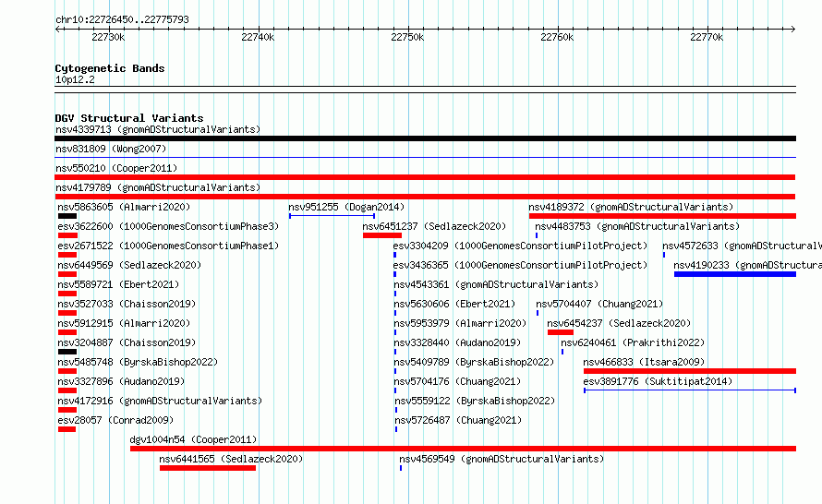Image resolution: width=822 pixels, height=504 pixels.
Task: Click the 22750k ruler mark
Action: 407,37
